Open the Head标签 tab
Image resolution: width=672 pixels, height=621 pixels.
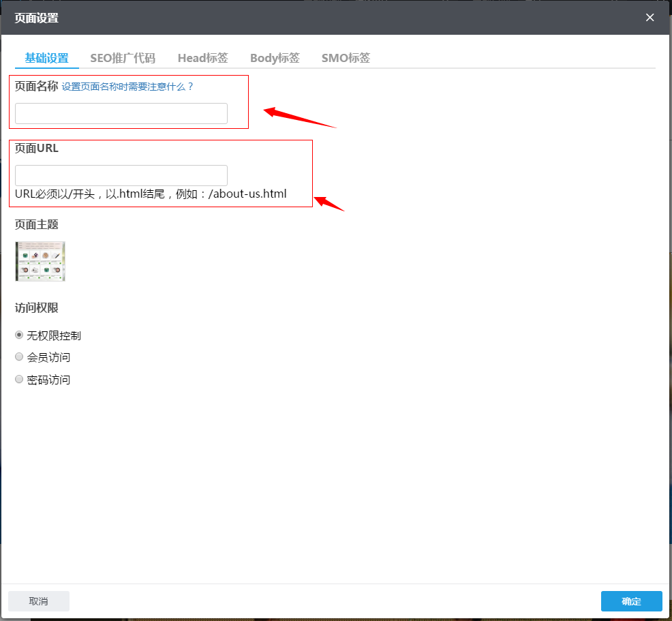(202, 58)
